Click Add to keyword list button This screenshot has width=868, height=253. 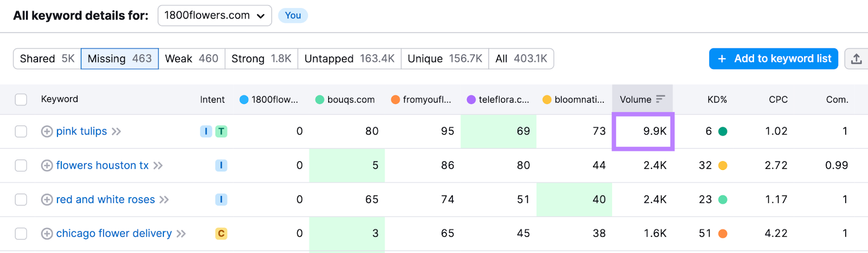774,59
